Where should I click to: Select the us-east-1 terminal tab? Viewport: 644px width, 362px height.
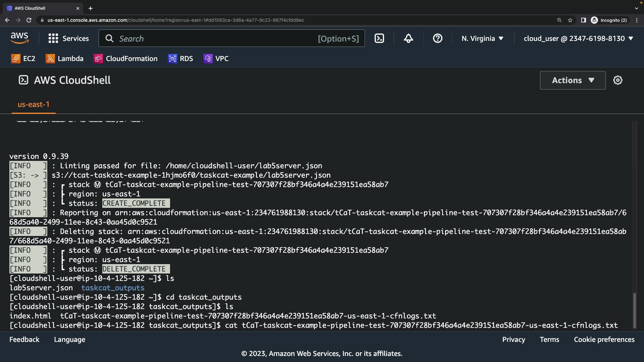(33, 105)
